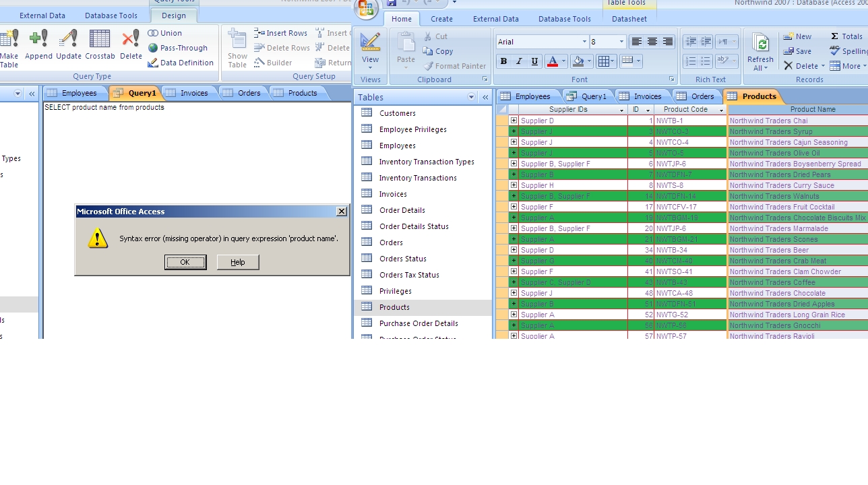
Task: Choose Pass-Through query type
Action: [178, 48]
